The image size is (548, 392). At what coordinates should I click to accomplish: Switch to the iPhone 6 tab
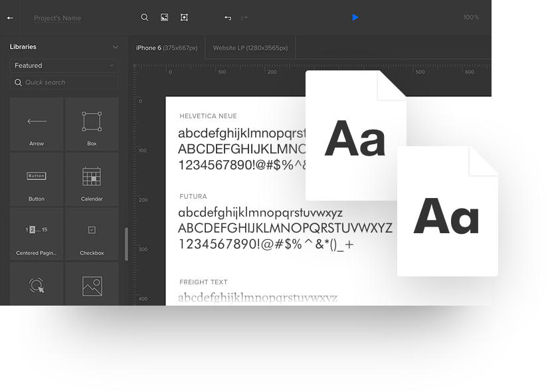(166, 48)
